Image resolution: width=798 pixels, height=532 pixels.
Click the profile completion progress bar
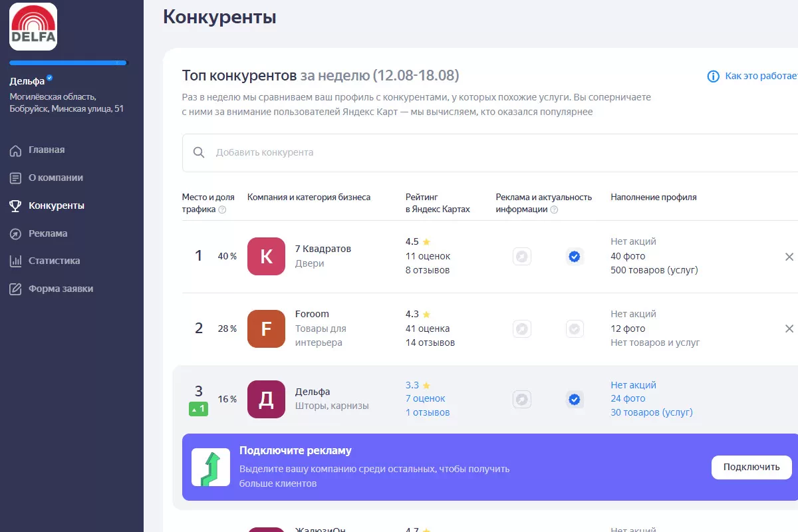point(68,63)
